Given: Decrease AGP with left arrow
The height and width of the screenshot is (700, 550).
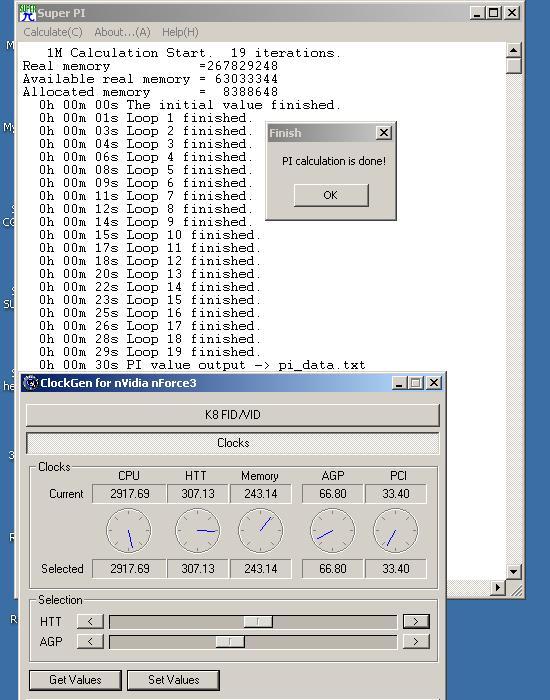Looking at the screenshot, I should click(90, 642).
